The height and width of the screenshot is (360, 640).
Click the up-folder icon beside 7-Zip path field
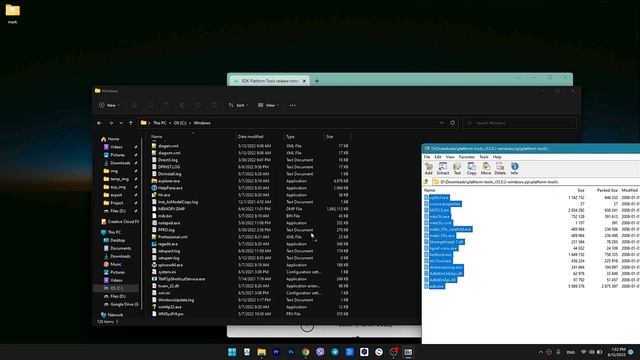coord(427,182)
